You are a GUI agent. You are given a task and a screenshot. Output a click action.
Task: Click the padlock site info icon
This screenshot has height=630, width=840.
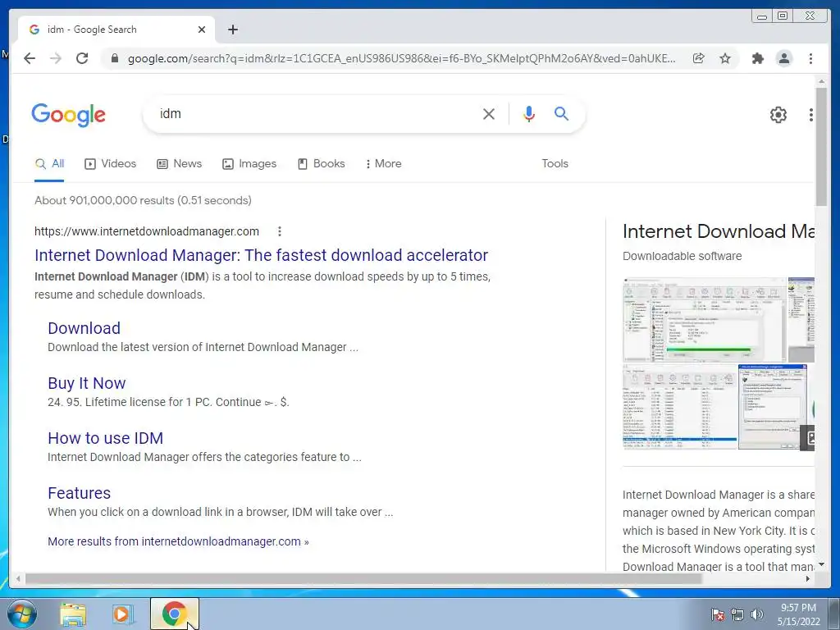114,58
